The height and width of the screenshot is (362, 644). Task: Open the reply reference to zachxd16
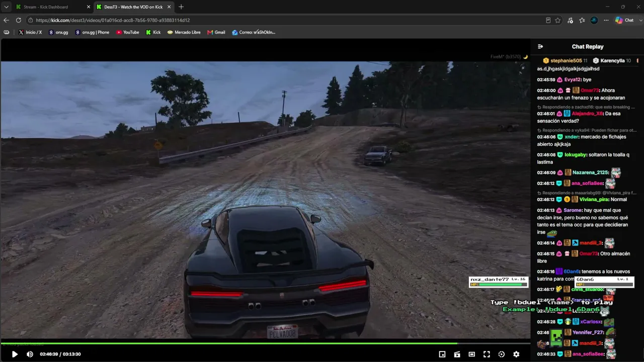point(586,107)
